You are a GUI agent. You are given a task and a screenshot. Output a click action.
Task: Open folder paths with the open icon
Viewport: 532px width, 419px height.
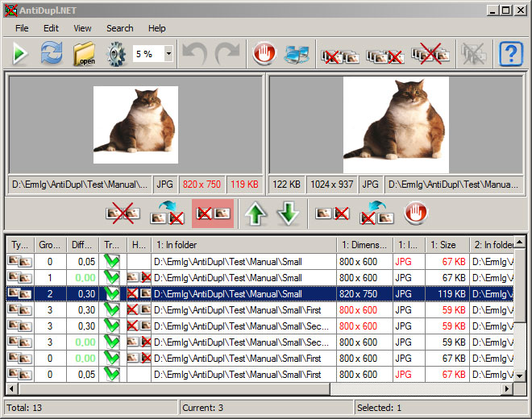click(84, 54)
